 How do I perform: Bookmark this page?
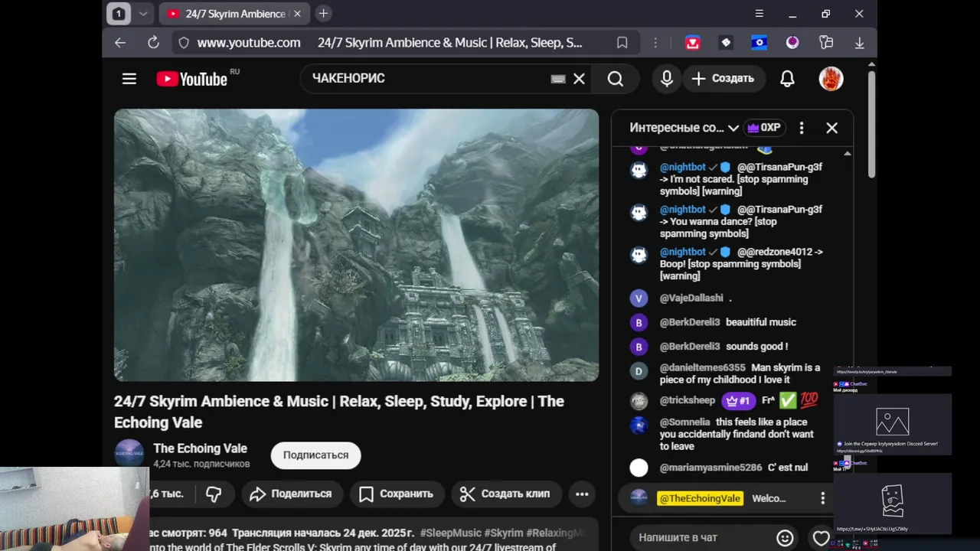tap(622, 43)
